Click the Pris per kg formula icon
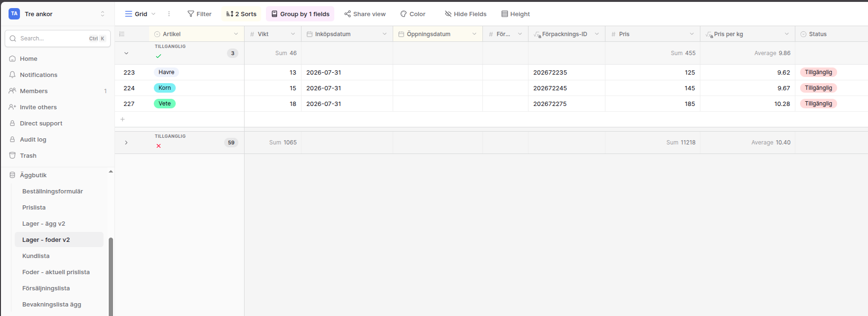Screen dimensions: 868x316 pyautogui.click(x=709, y=35)
